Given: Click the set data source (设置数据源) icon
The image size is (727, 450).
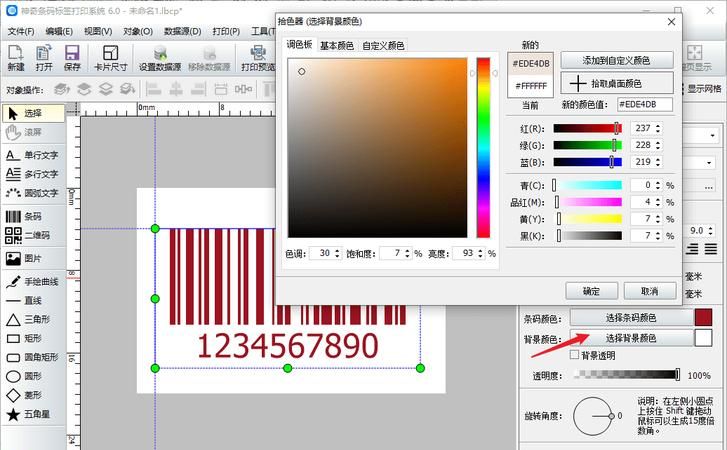Looking at the screenshot, I should click(160, 58).
